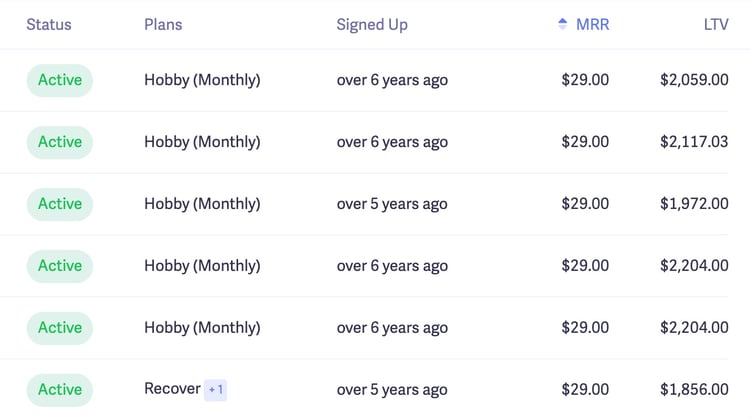Image resolution: width=751 pixels, height=418 pixels.
Task: Expand the +1 badge next to Recover
Action: point(216,390)
